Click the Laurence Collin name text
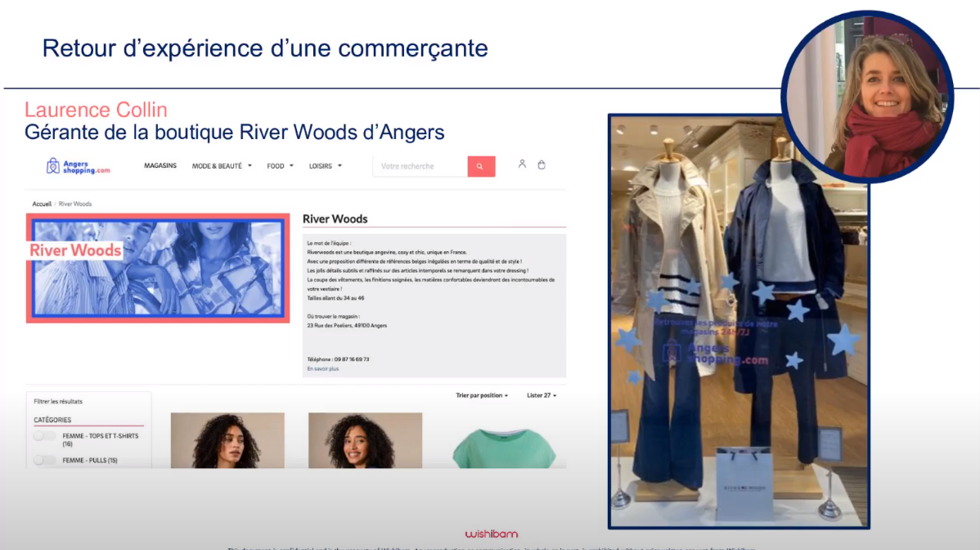The image size is (980, 550). click(x=96, y=110)
